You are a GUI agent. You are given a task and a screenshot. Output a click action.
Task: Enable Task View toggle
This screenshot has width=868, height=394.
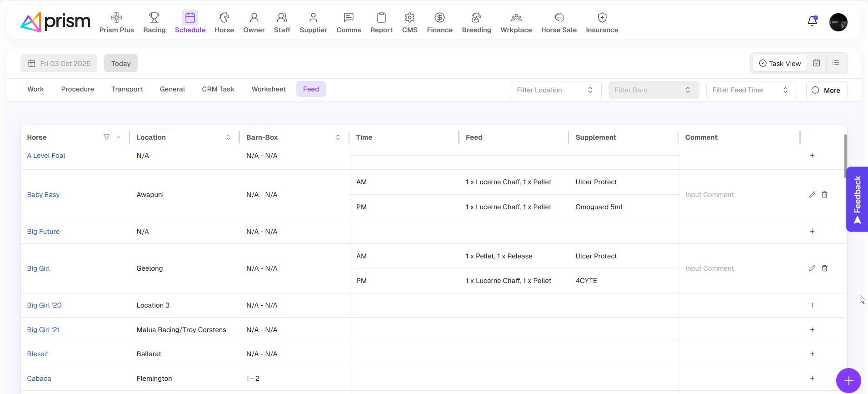tap(780, 64)
